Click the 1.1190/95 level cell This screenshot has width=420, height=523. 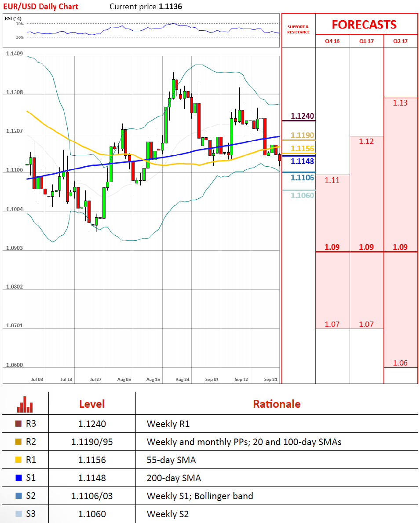click(92, 442)
